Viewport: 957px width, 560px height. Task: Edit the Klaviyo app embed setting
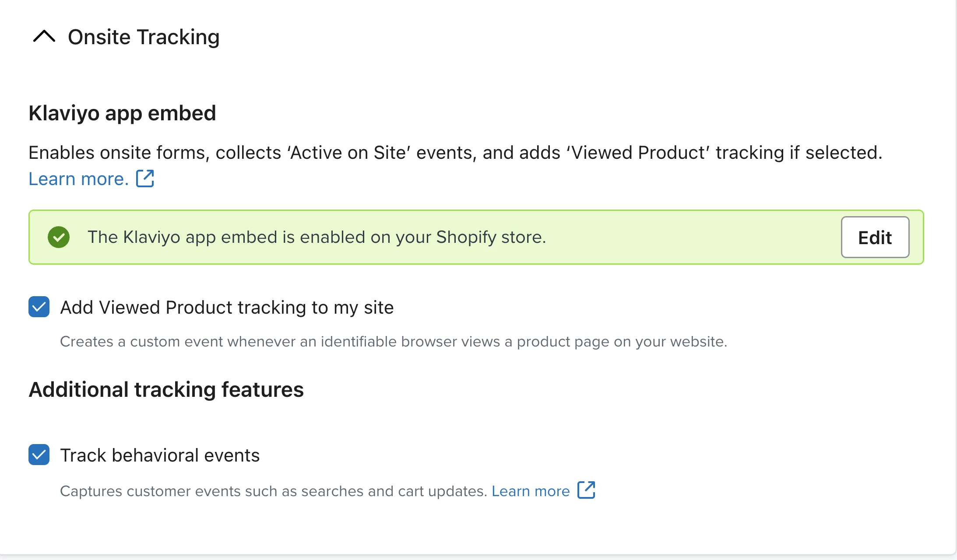(875, 237)
